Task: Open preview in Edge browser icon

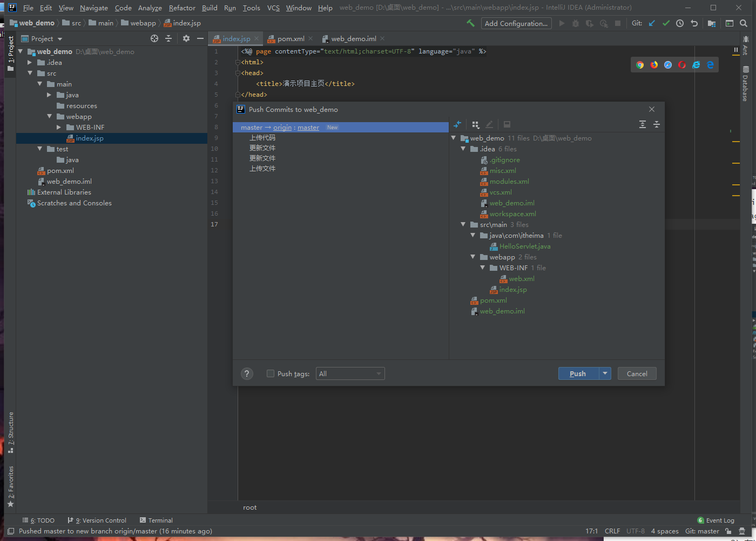Action: coord(710,65)
